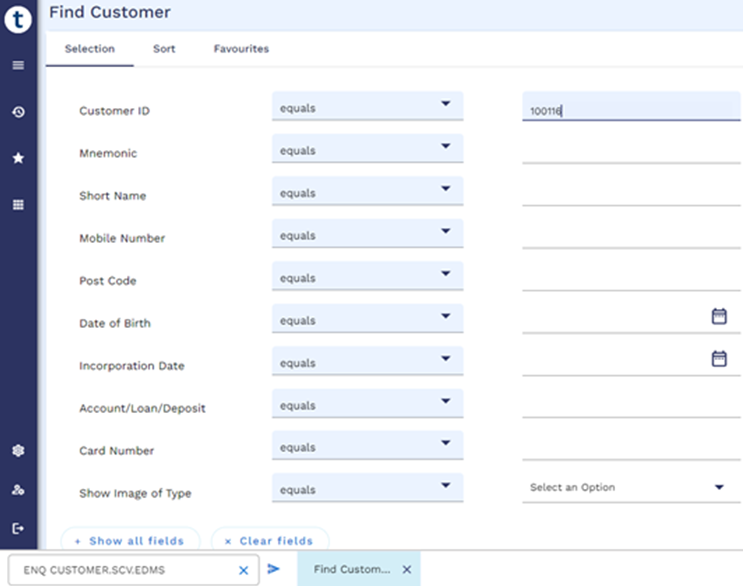Open the Post Code equals dropdown
Screen dimensions: 743x586
click(x=445, y=274)
